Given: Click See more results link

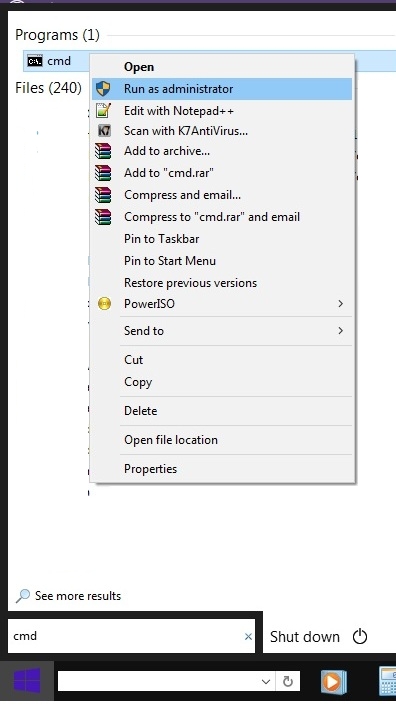Looking at the screenshot, I should click(x=78, y=596).
